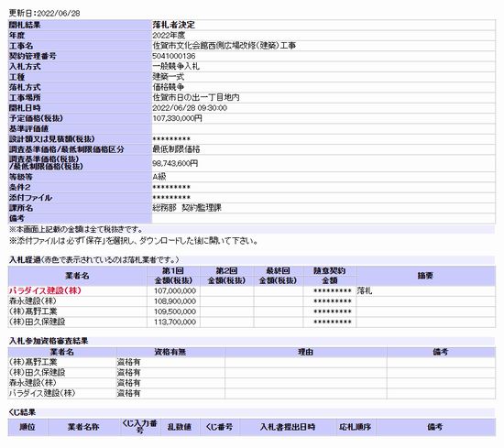504x448 pixels.
Task: Click the 乱数値 column header
Action: (180, 427)
